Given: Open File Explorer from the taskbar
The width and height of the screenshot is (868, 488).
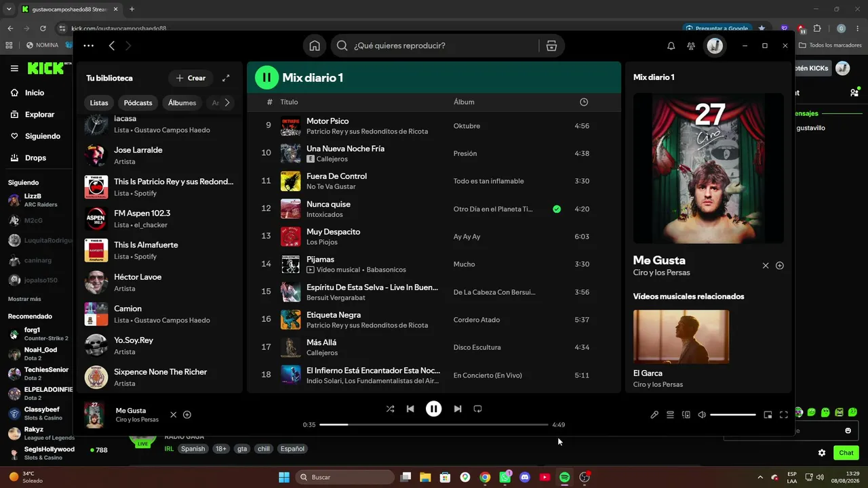Looking at the screenshot, I should click(425, 477).
